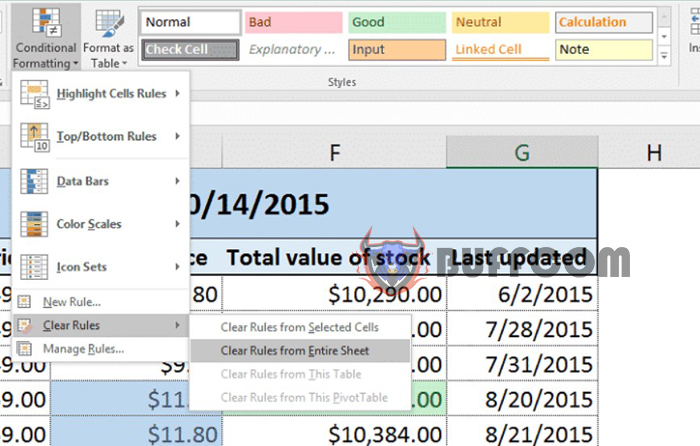Click the Manage Rules icon
The width and height of the screenshot is (700, 446).
pyautogui.click(x=24, y=349)
